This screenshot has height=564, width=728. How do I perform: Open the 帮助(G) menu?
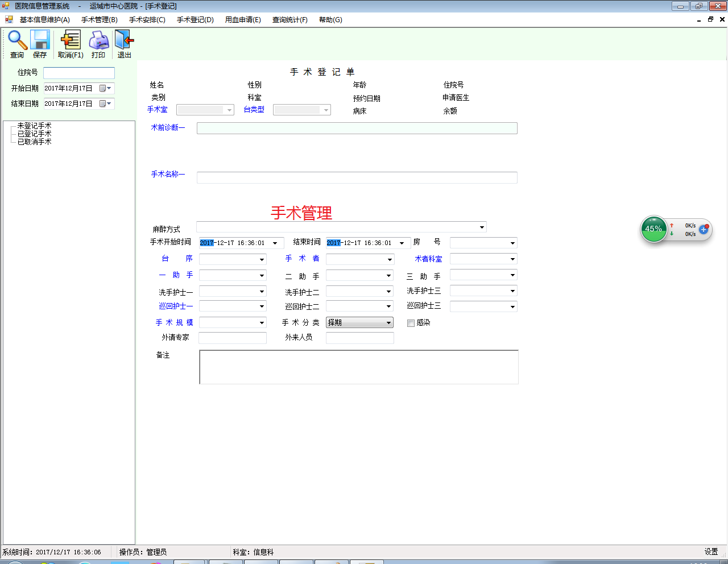[x=330, y=20]
